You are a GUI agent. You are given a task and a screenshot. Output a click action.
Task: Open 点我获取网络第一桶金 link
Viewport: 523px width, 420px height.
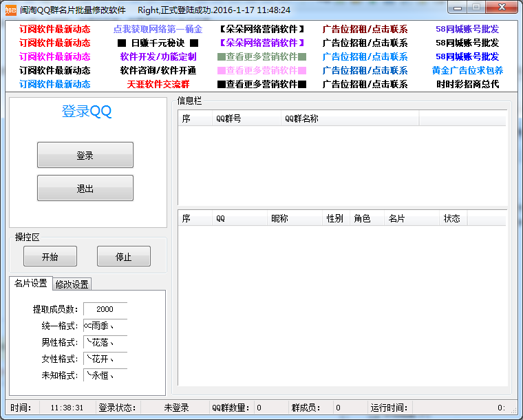pos(158,29)
